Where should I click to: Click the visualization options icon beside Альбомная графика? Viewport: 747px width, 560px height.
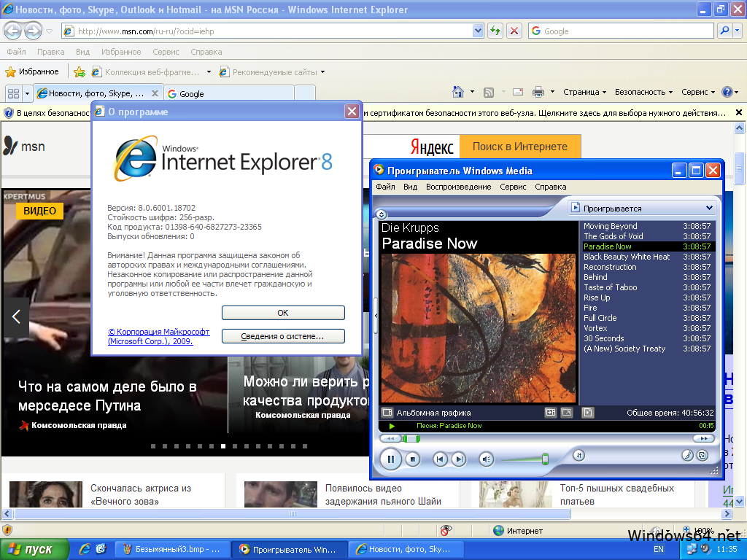pyautogui.click(x=387, y=413)
